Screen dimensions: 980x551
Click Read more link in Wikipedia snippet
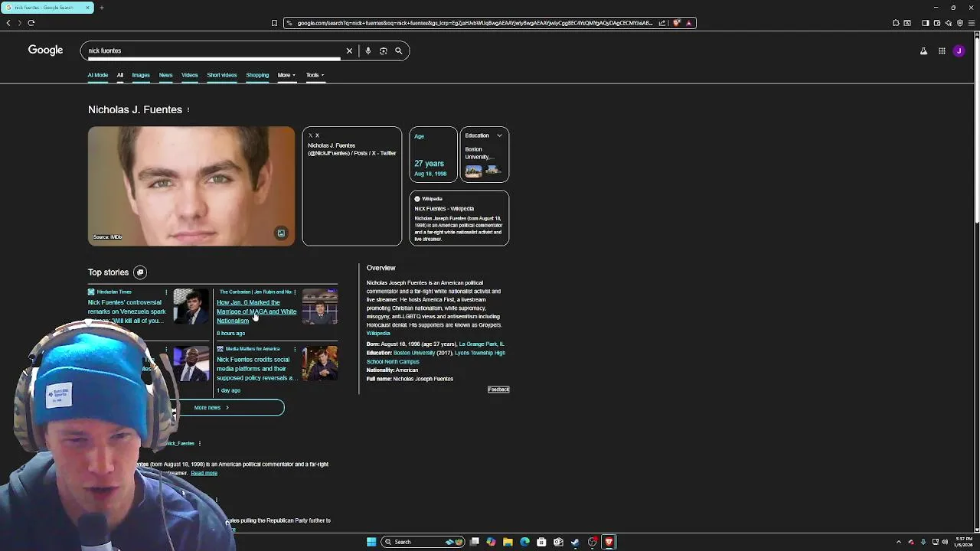pos(204,473)
